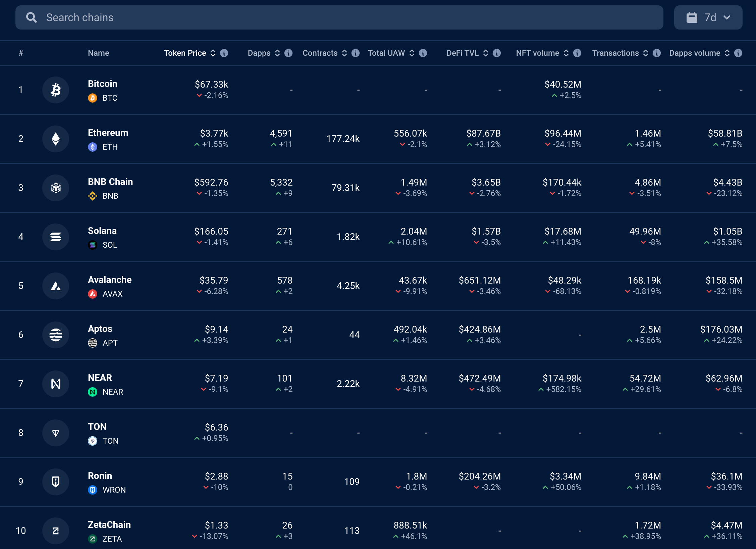Click the Bitcoin chain logo icon
Viewport: 756px width, 549px height.
point(56,90)
